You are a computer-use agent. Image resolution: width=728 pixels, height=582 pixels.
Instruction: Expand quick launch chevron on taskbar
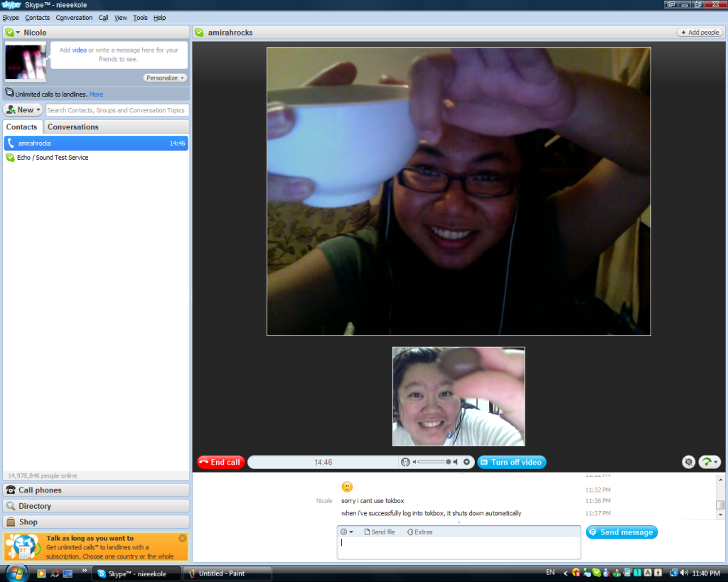(x=84, y=571)
